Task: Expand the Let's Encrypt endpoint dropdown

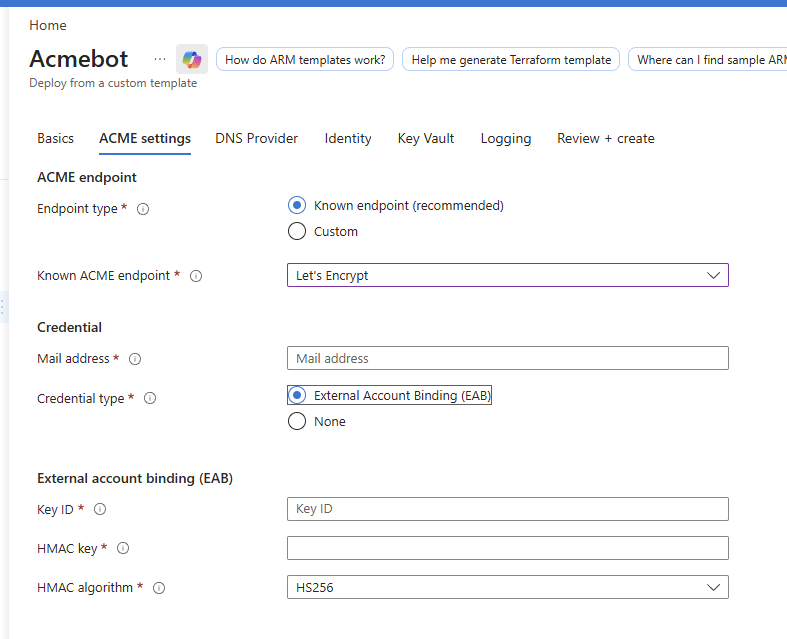Action: (508, 275)
